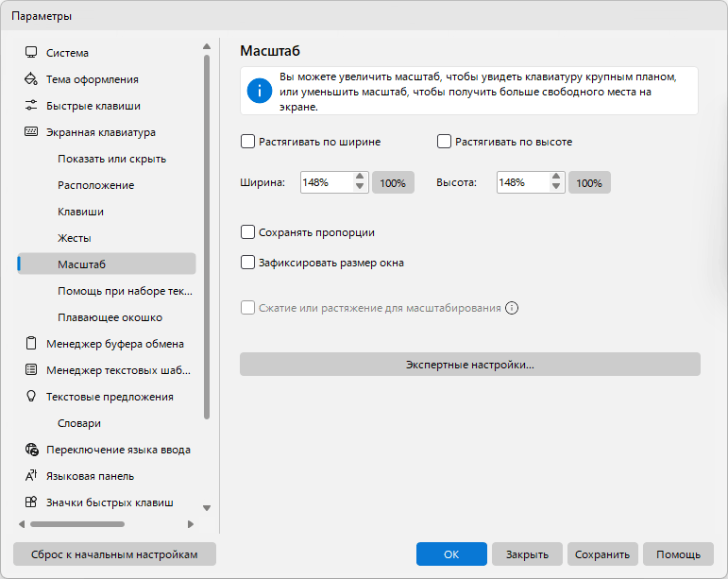
Task: Open Экспертные настройки dialog
Action: (x=470, y=365)
